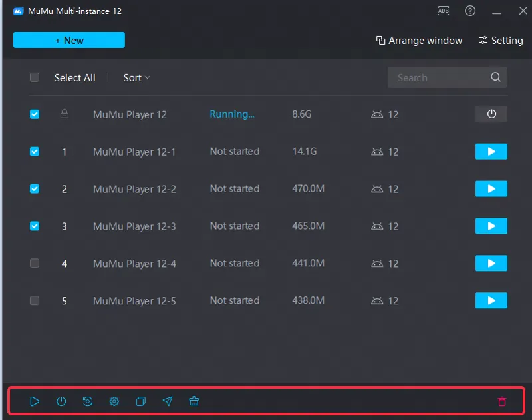The height and width of the screenshot is (420, 532).
Task: Start MuMu Player 12-2 with play button
Action: [491, 189]
